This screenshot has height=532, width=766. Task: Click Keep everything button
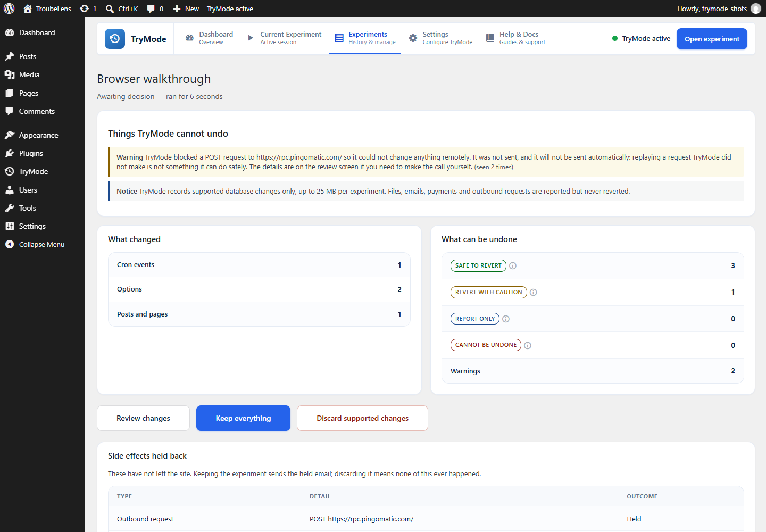243,418
